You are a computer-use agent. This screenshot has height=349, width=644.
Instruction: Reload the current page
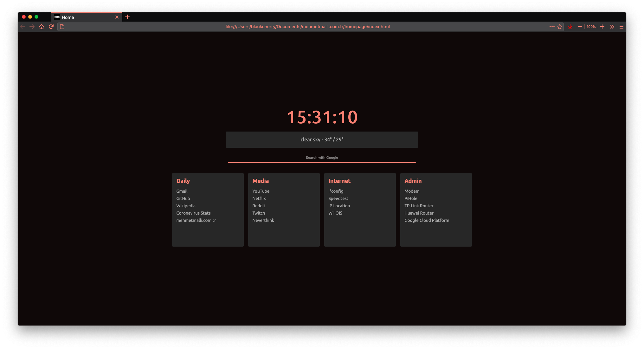coord(51,27)
